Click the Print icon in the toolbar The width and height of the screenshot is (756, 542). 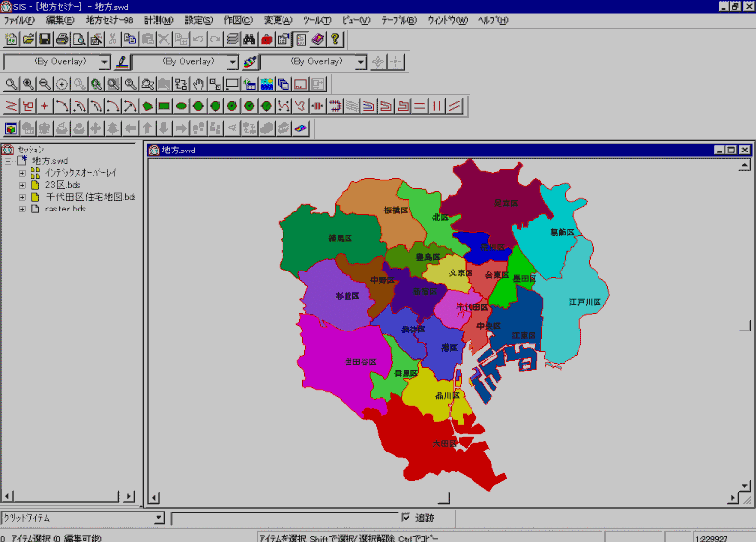tap(63, 39)
